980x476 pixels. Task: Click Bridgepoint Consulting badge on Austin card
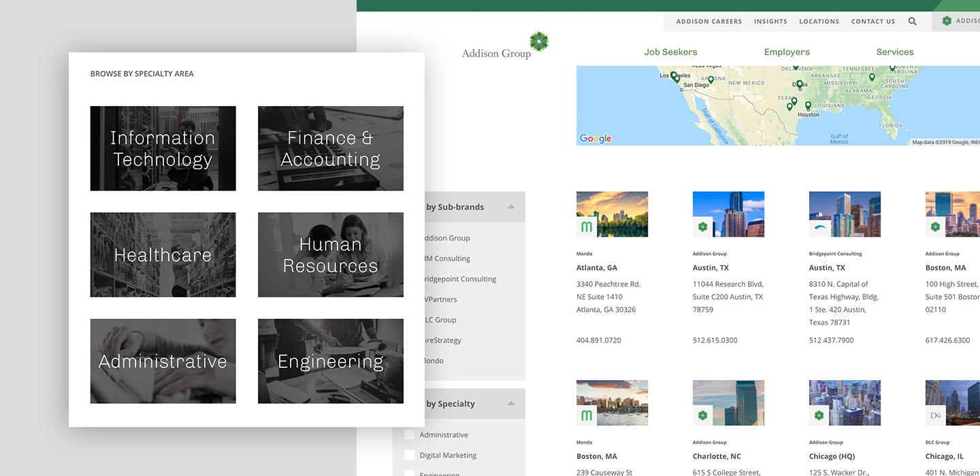[x=819, y=227]
